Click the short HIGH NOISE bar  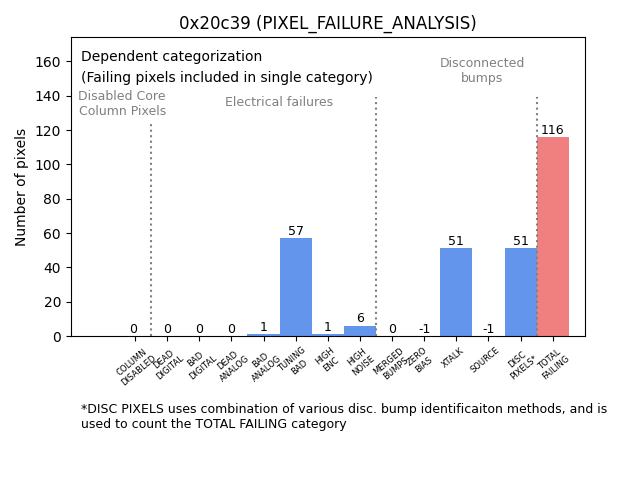coord(360,331)
